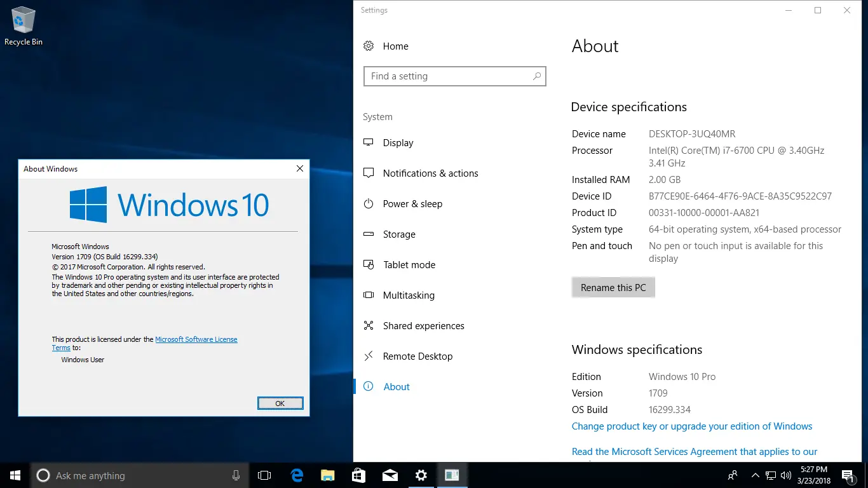Select the About section in Settings
Viewport: 868px width, 488px height.
point(397,386)
